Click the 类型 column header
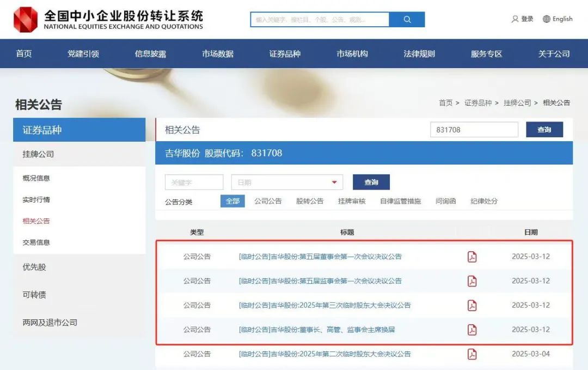Image resolution: width=588 pixels, height=370 pixels. (x=197, y=232)
